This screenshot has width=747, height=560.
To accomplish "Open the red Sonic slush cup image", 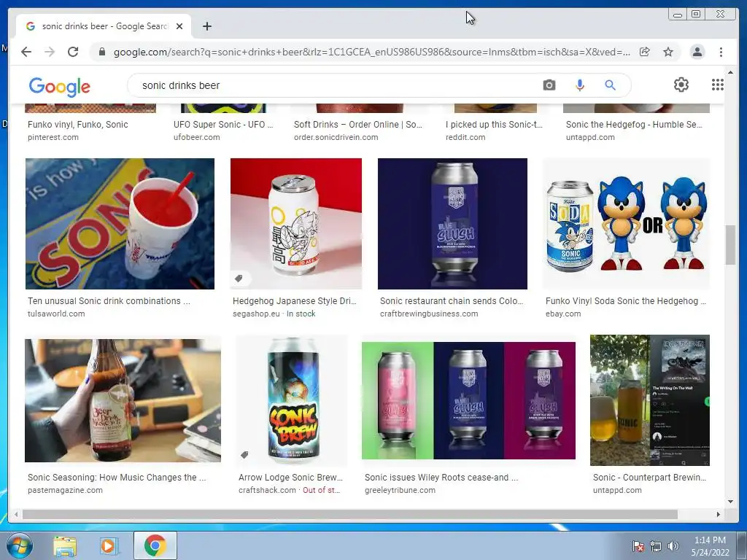I will [120, 224].
